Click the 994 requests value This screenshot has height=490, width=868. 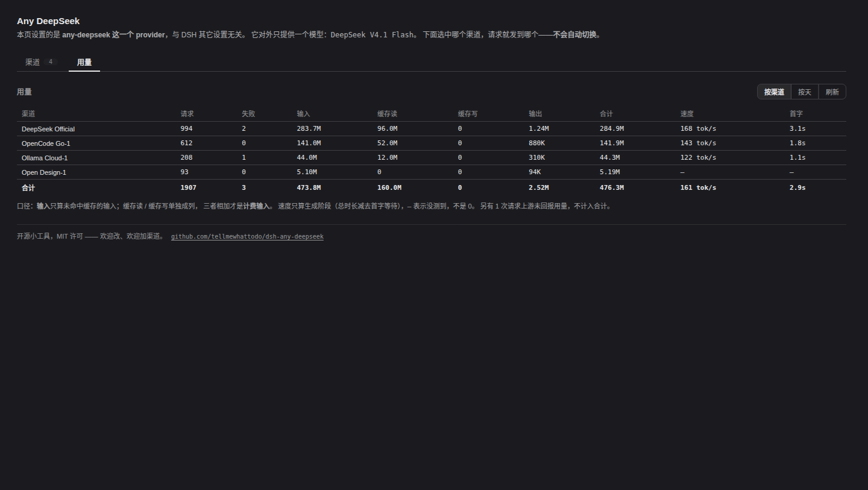[186, 128]
